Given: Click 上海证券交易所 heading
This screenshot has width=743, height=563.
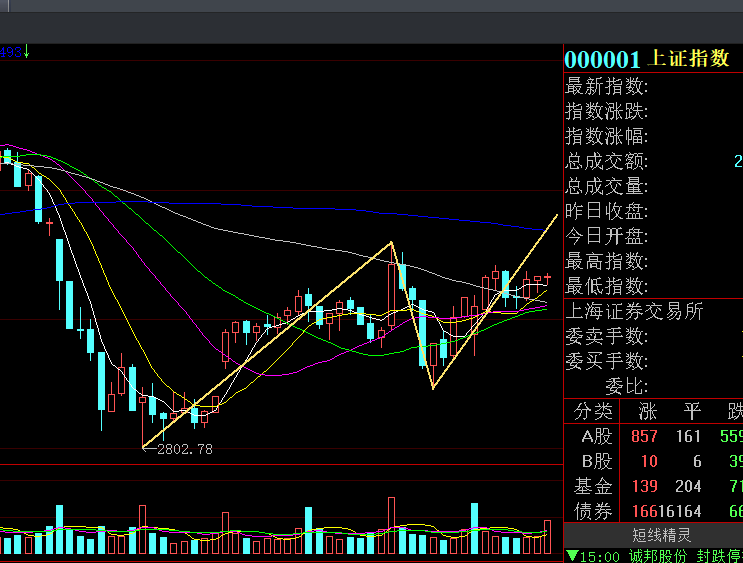Looking at the screenshot, I should (x=634, y=311).
